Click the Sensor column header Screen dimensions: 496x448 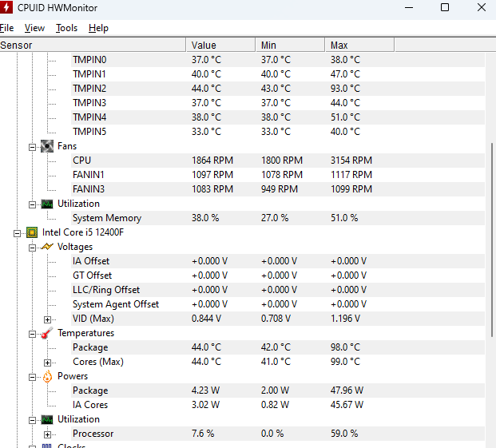point(93,45)
